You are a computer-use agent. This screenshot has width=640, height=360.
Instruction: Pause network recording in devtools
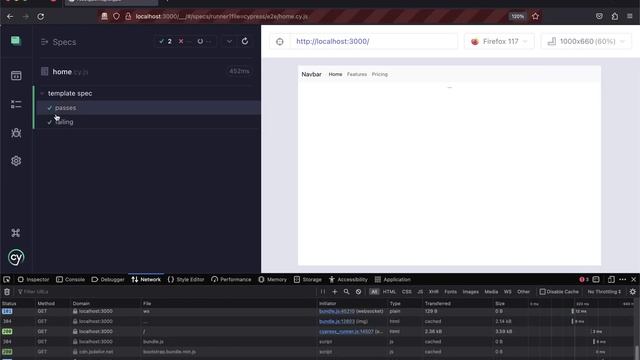[323, 292]
